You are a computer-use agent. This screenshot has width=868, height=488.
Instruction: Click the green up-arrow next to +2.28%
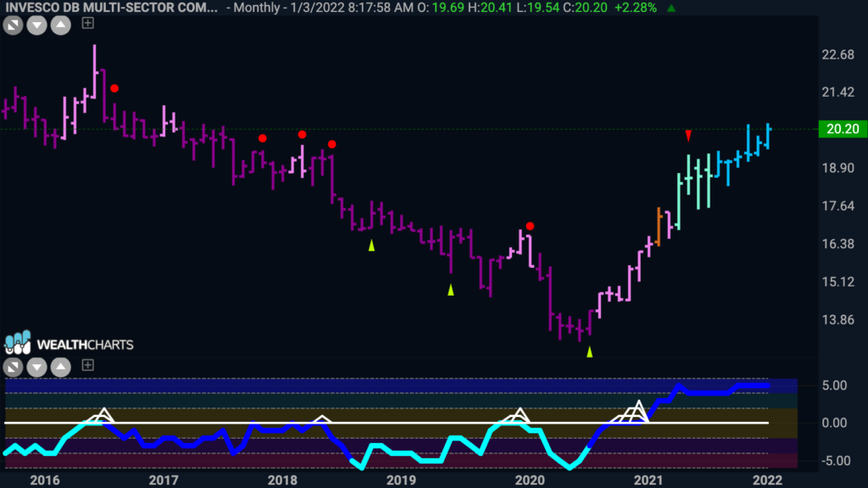tap(671, 8)
